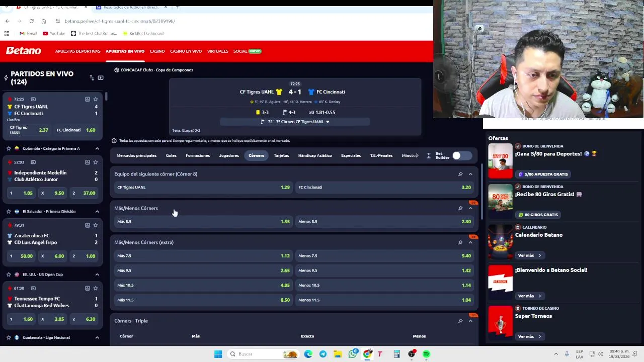Open Betano Social bienvenida thumbnail
This screenshot has width=644, height=362.
500,282
